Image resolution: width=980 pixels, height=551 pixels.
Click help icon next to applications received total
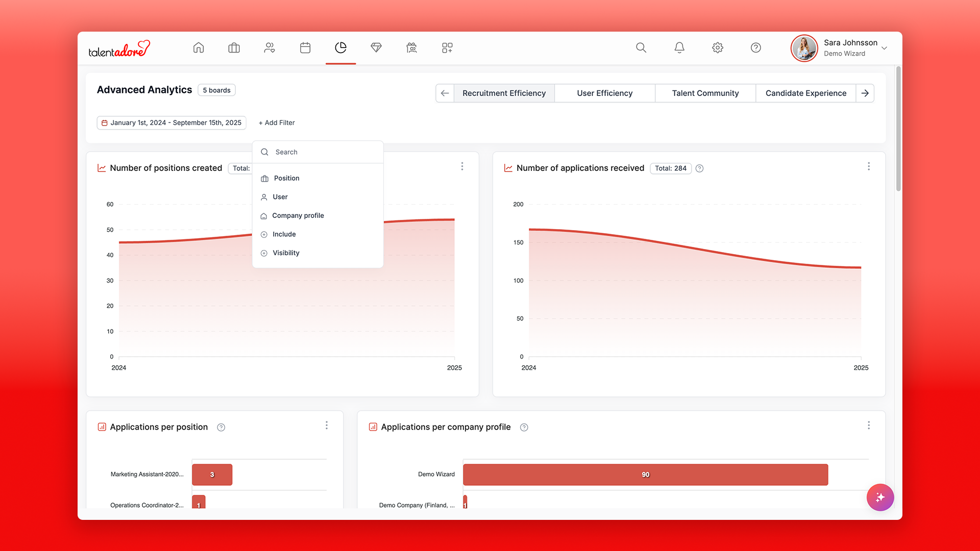700,168
